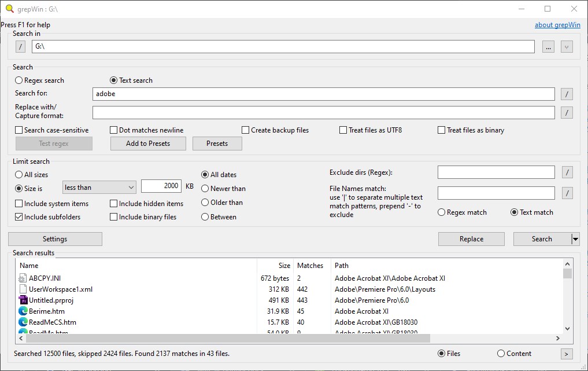The width and height of the screenshot is (588, 371).
Task: Sort results by Size column
Action: 275,266
